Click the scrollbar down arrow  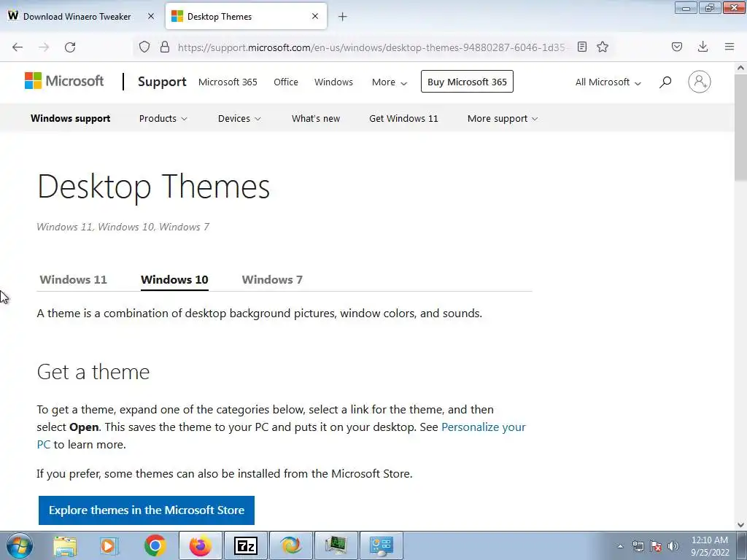coord(740,524)
